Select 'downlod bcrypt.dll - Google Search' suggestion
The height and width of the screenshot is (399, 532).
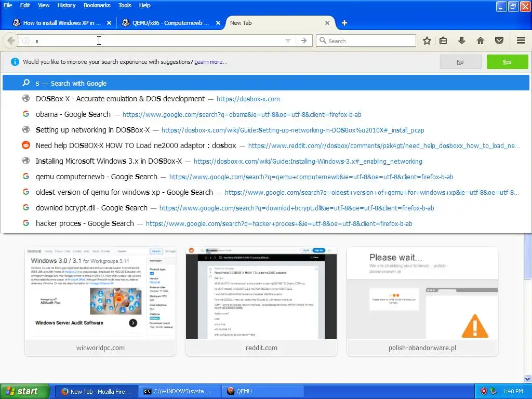click(265, 208)
